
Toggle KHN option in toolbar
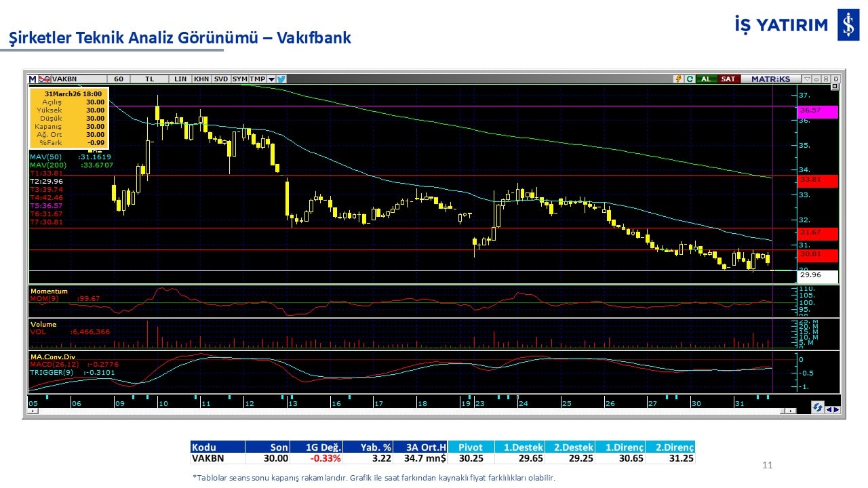[x=201, y=79]
